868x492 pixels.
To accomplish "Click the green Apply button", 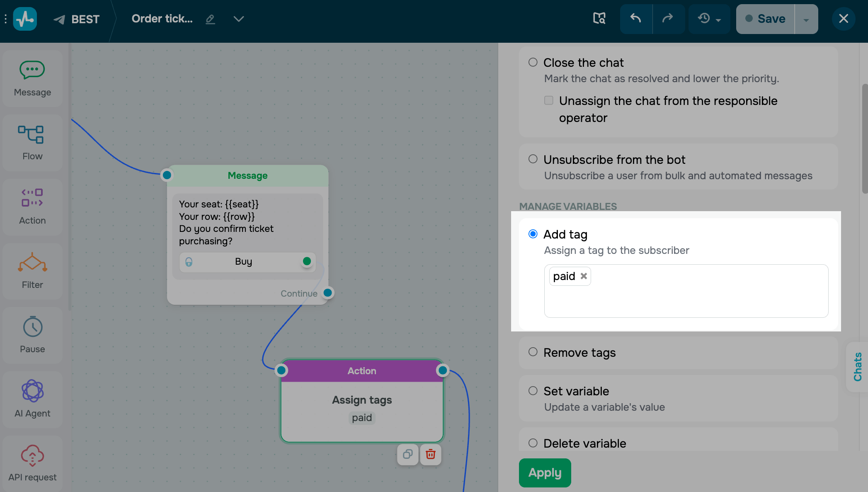I will [545, 473].
